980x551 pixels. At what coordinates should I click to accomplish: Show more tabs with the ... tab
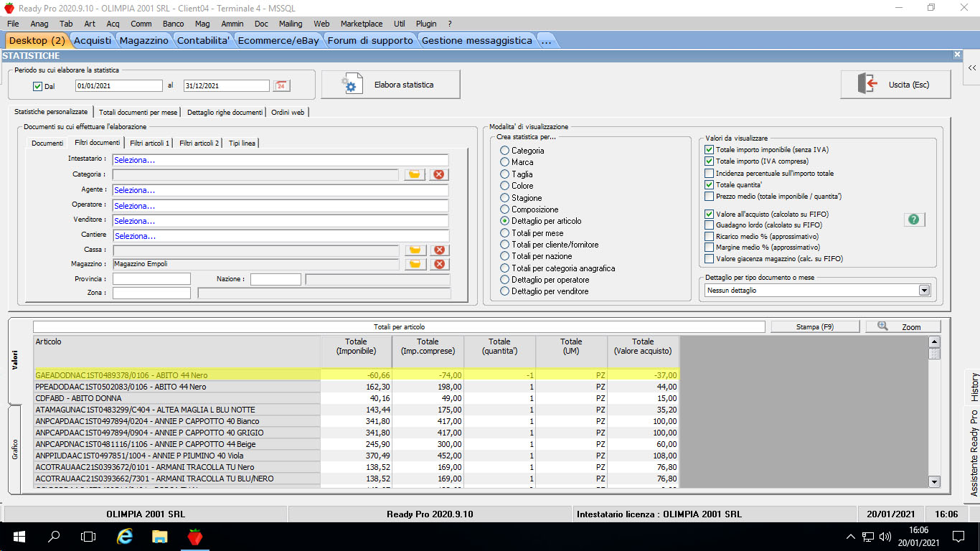point(546,41)
